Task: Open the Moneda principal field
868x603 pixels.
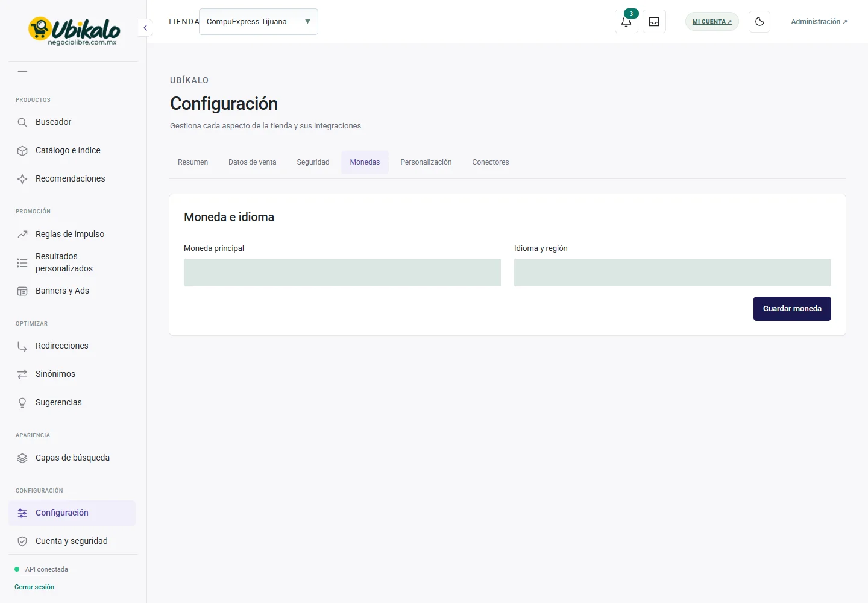Action: [342, 273]
